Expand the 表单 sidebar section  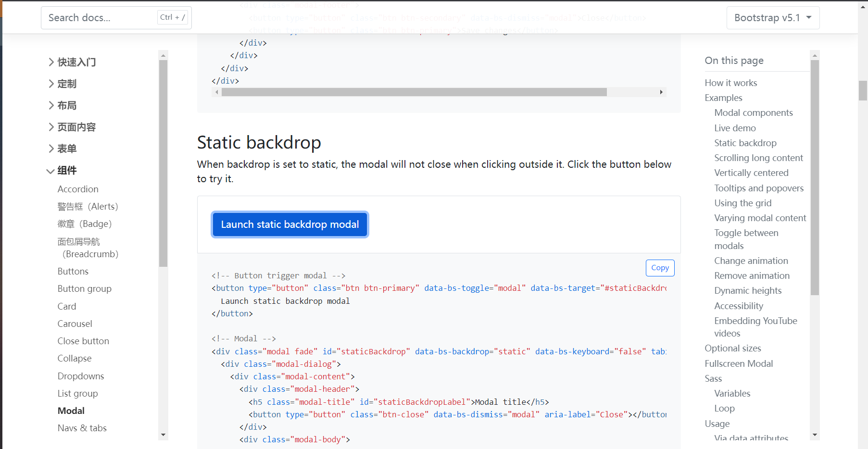(x=63, y=149)
